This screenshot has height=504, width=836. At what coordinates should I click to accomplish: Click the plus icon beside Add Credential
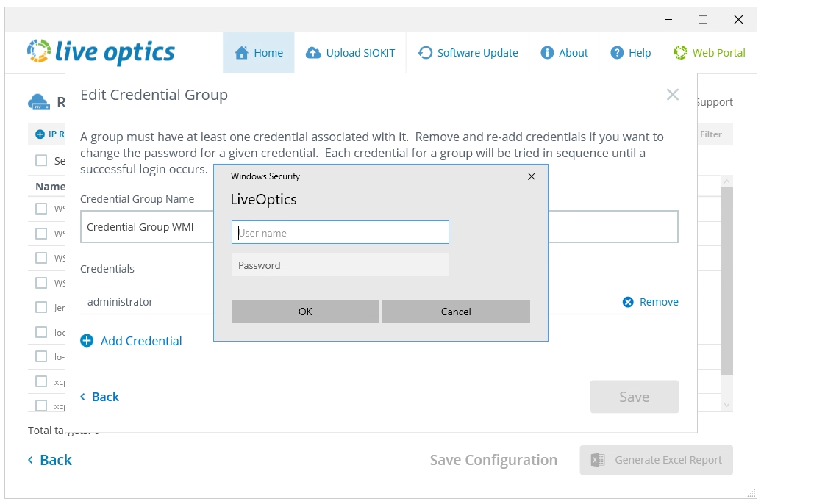[x=87, y=341]
